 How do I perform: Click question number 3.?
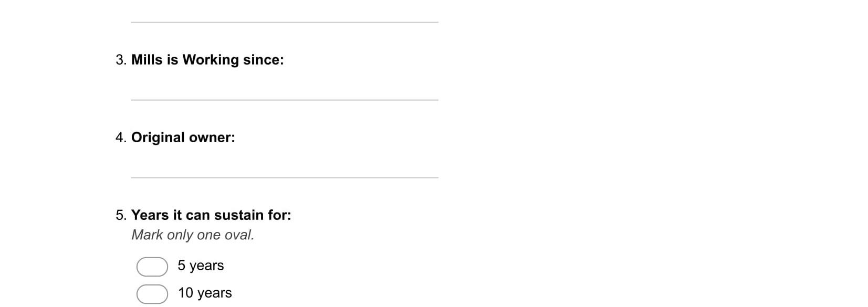(x=121, y=60)
